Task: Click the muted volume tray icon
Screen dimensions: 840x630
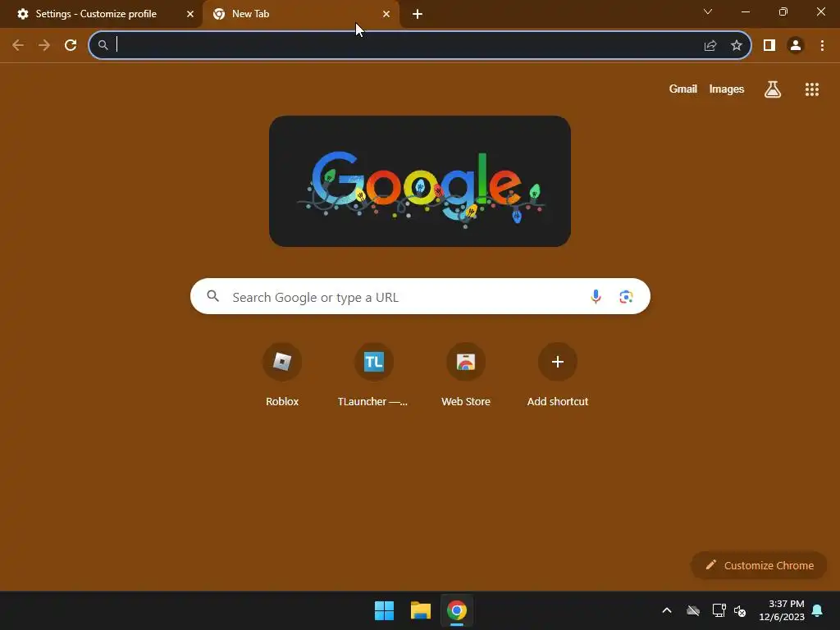Action: (740, 610)
